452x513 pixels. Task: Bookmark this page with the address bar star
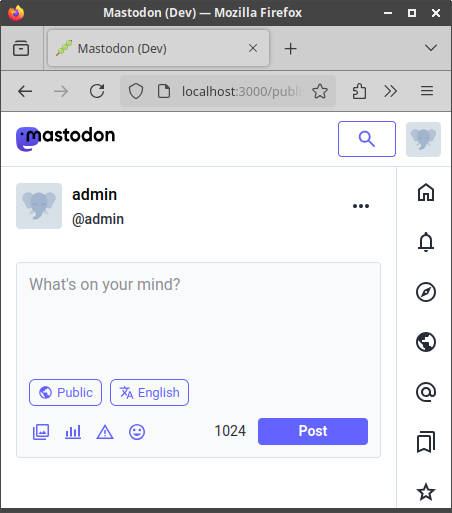click(x=320, y=91)
